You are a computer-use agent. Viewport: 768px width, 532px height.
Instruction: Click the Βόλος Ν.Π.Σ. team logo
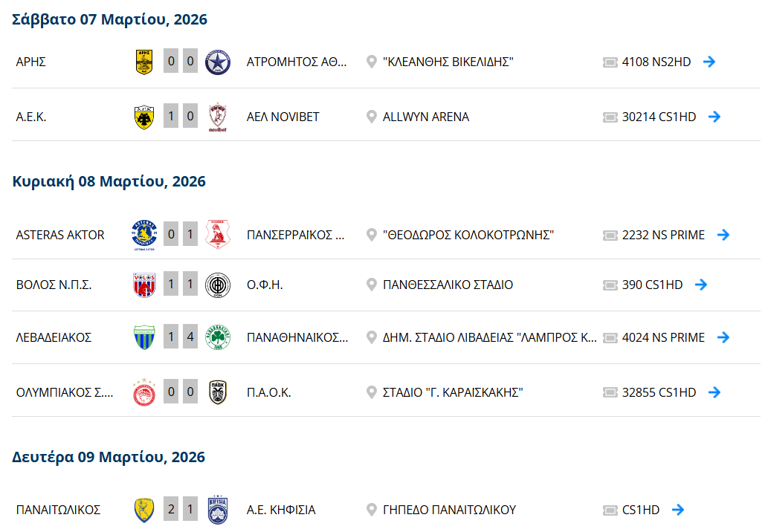[x=144, y=285]
